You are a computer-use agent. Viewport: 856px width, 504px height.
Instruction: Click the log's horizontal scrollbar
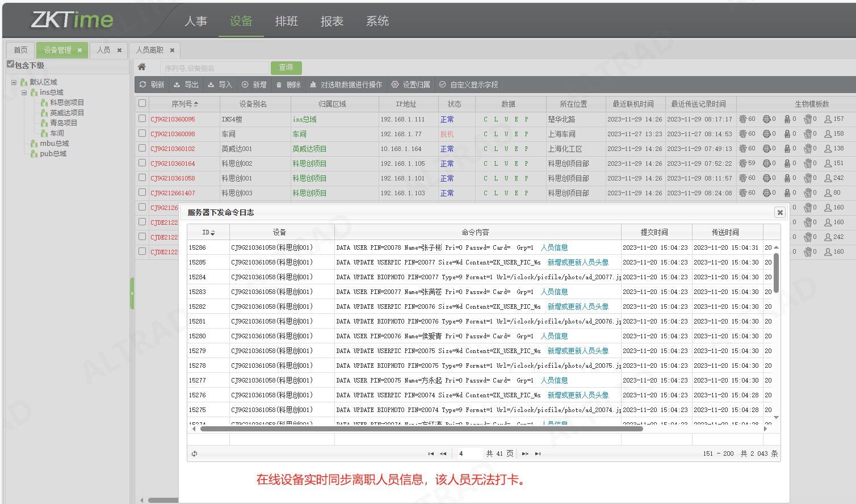point(421,429)
